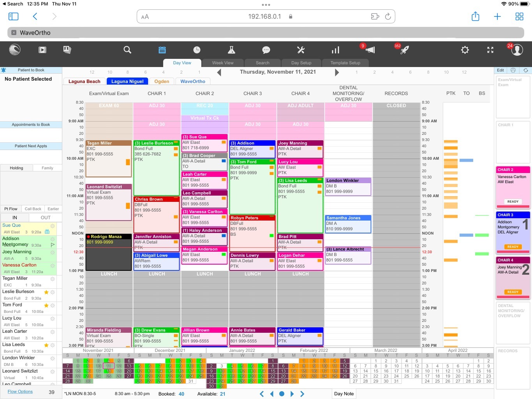Open the chat messages bubble icon

(266, 50)
